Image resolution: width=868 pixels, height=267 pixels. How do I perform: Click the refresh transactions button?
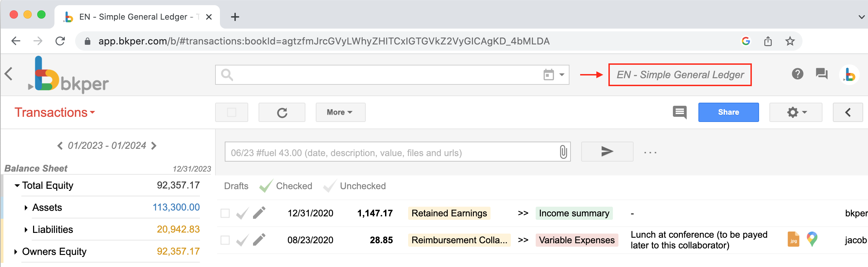(x=282, y=113)
